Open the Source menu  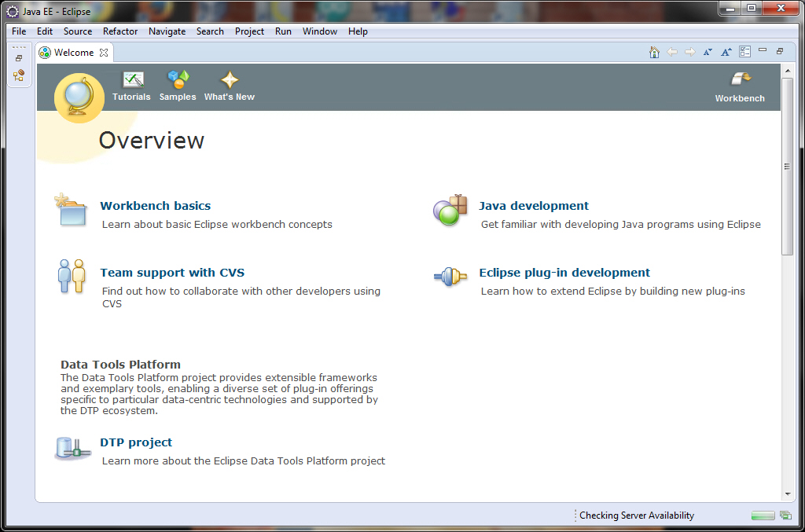pyautogui.click(x=78, y=31)
